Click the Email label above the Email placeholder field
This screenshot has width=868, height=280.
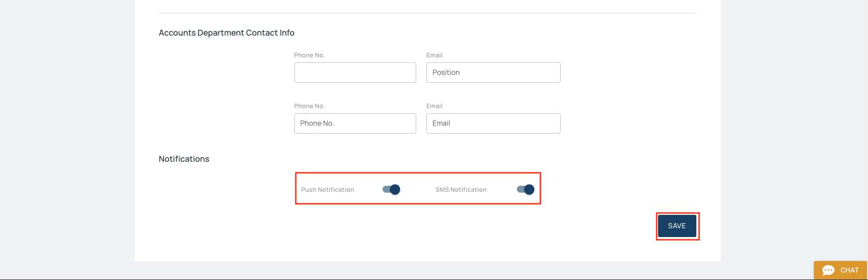[434, 106]
